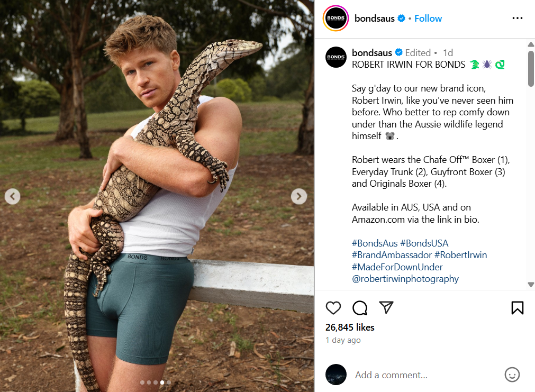
Task: Open the #MadeForDownUnder hashtag
Action: (x=397, y=267)
